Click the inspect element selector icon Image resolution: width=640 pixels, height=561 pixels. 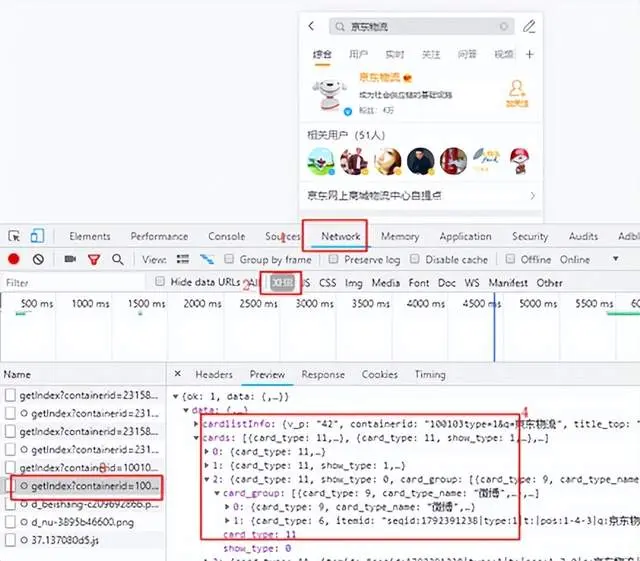click(14, 236)
